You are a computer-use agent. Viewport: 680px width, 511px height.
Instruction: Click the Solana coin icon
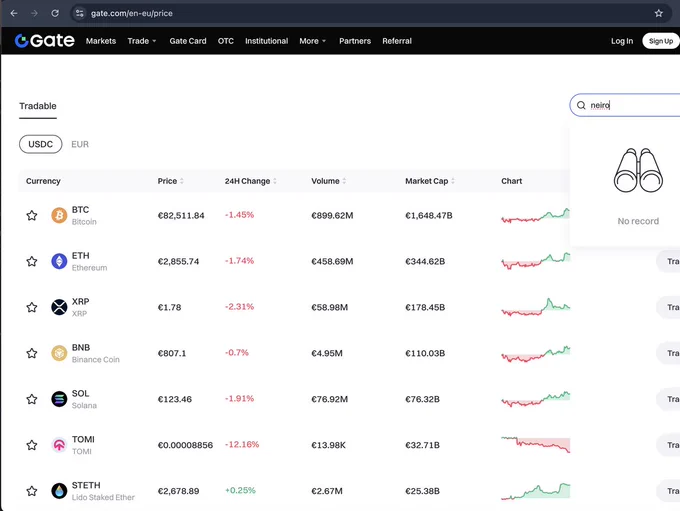[x=59, y=399]
